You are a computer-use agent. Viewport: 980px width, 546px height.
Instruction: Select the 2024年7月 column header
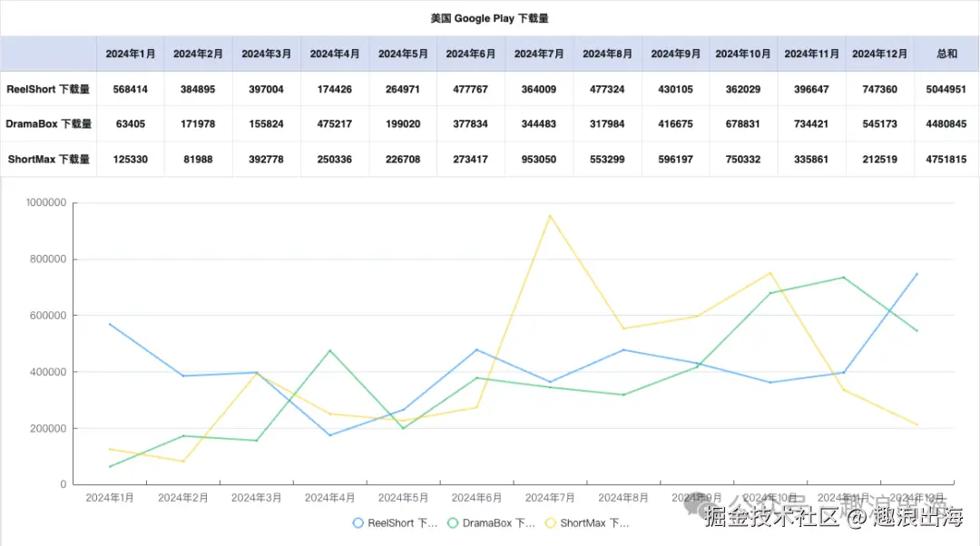[539, 54]
